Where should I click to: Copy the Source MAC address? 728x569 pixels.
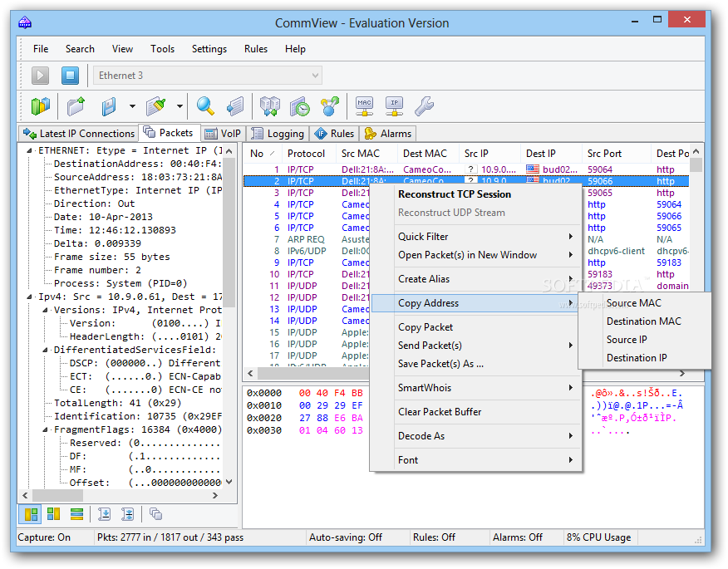point(644,303)
